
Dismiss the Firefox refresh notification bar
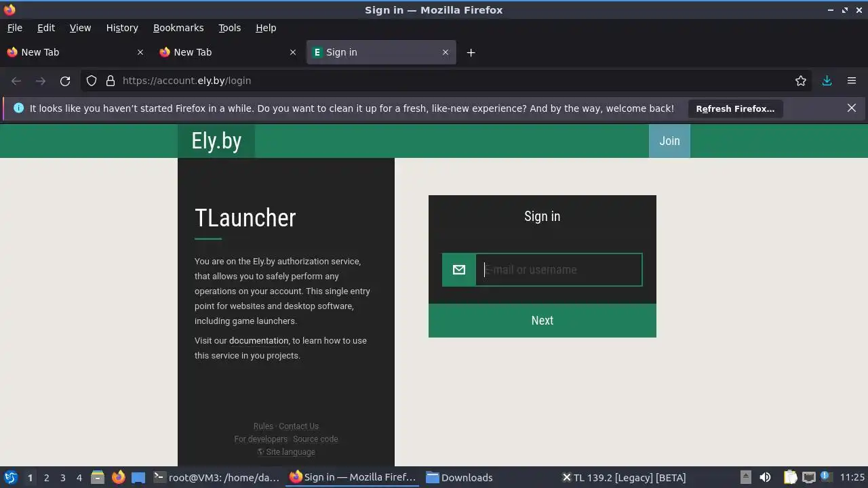pos(852,108)
